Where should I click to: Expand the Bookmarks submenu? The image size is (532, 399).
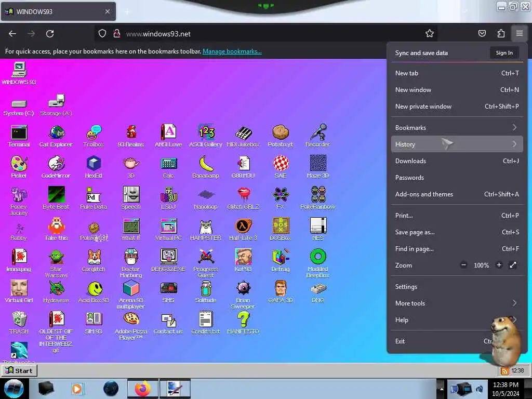coord(457,128)
